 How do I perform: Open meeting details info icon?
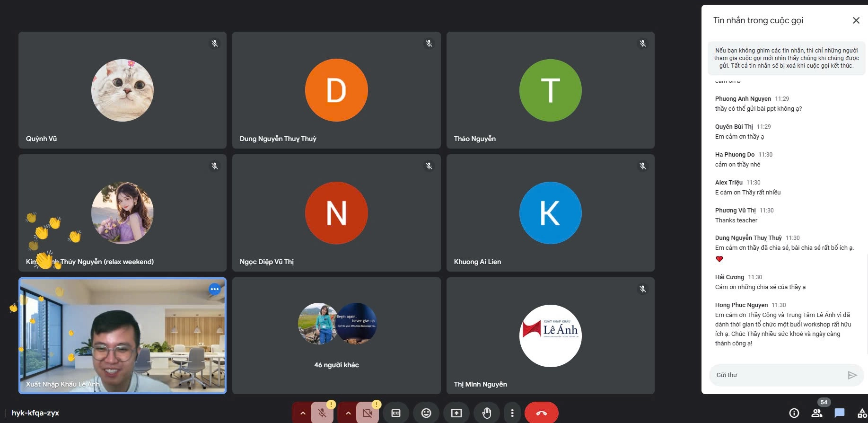coord(794,413)
